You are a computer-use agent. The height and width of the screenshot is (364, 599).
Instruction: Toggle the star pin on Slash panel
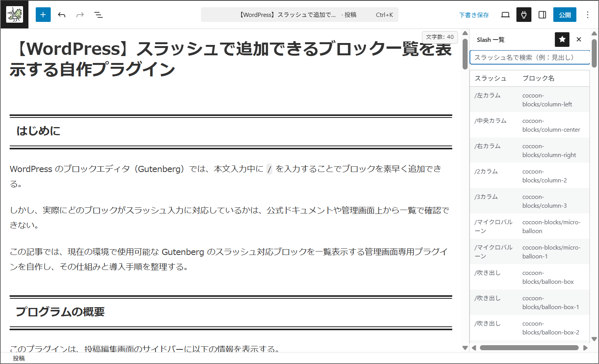pos(562,39)
